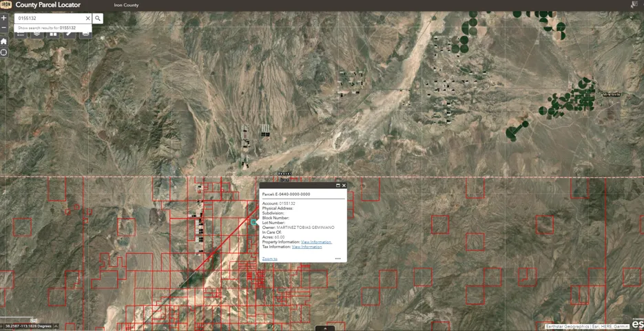Open the Layer List widget
Screen dimensions: 644x331
tap(37, 34)
